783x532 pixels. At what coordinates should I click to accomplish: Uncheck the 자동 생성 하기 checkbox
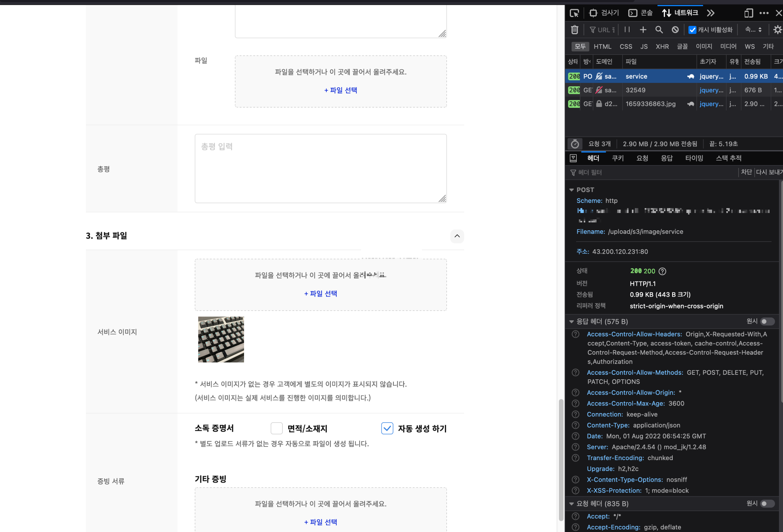click(387, 428)
